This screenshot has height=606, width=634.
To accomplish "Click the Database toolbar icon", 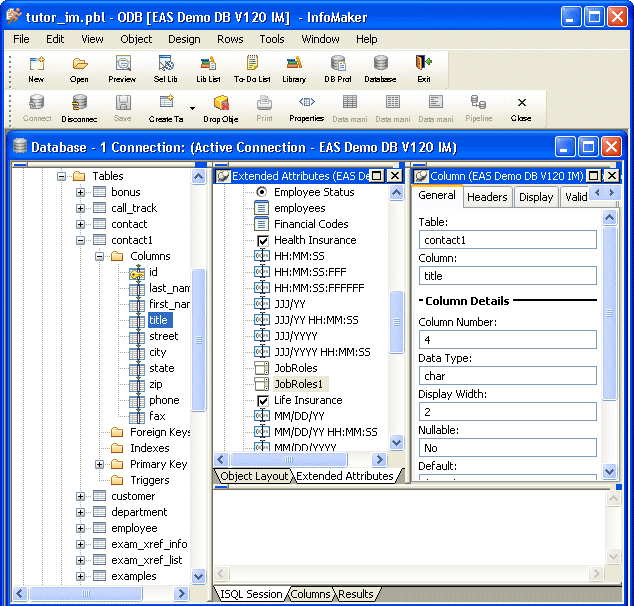I will 380,69.
